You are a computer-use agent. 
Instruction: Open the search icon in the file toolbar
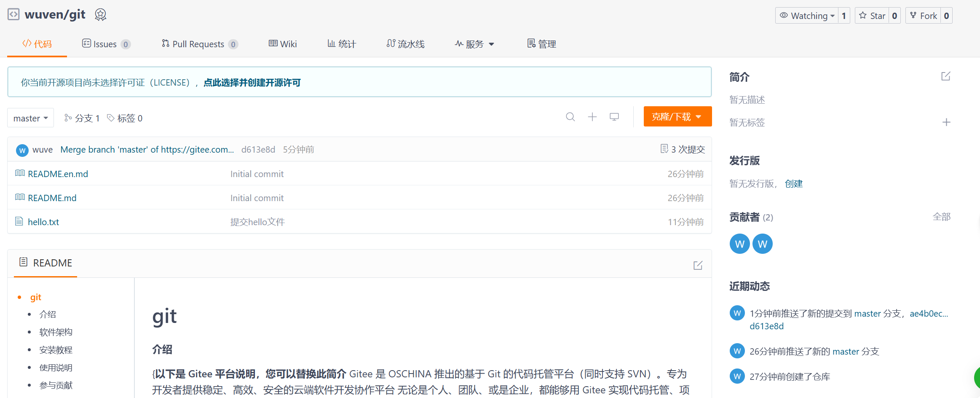point(570,117)
